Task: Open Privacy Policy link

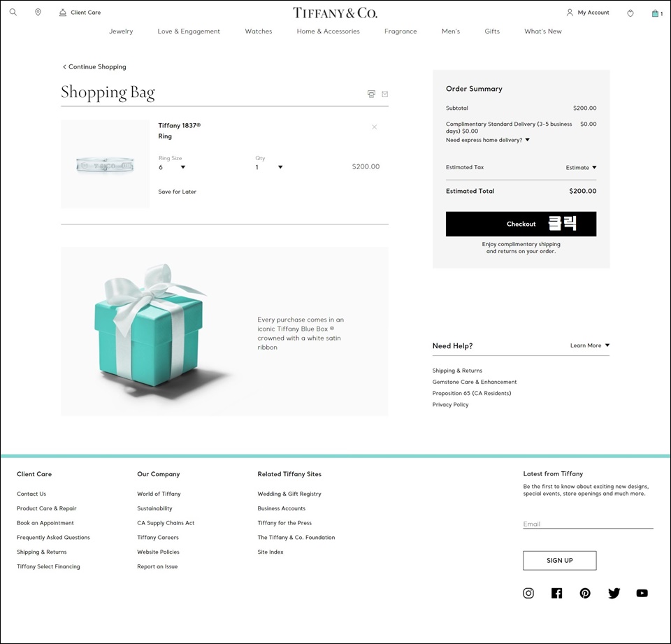Action: (450, 405)
